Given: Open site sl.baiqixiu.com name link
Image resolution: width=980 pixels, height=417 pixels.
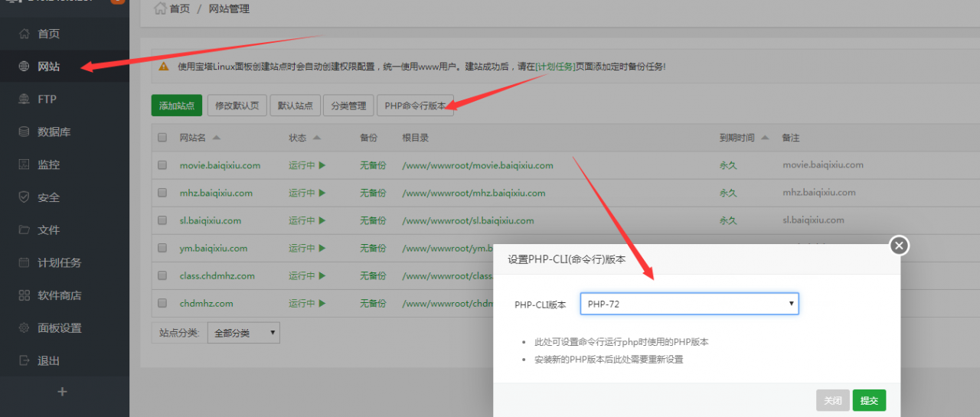Looking at the screenshot, I should tap(211, 220).
